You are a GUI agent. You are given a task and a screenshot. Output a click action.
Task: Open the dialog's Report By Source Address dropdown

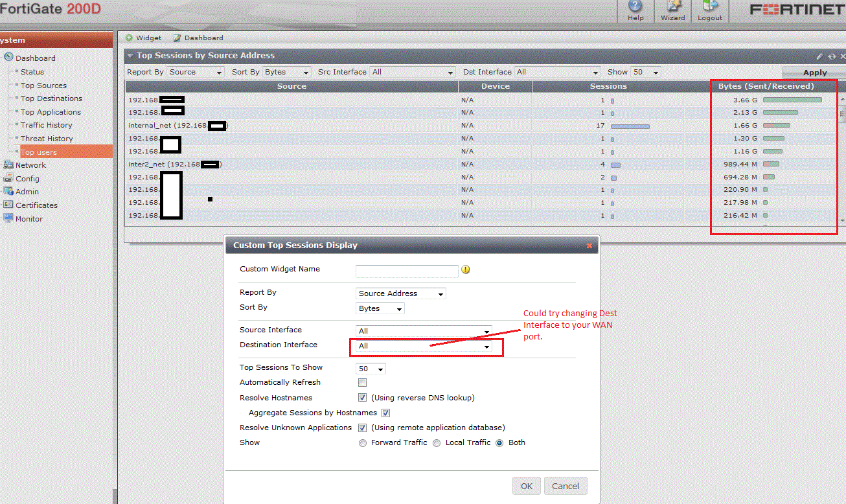click(x=401, y=293)
